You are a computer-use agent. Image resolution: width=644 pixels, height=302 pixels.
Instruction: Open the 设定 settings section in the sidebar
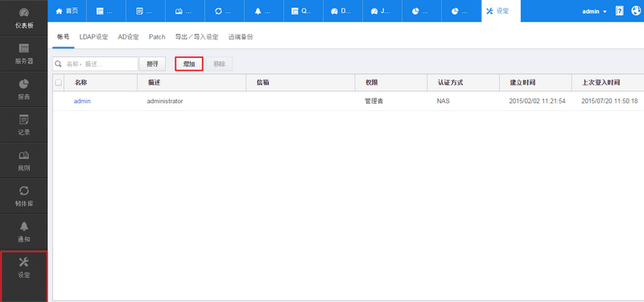(24, 276)
